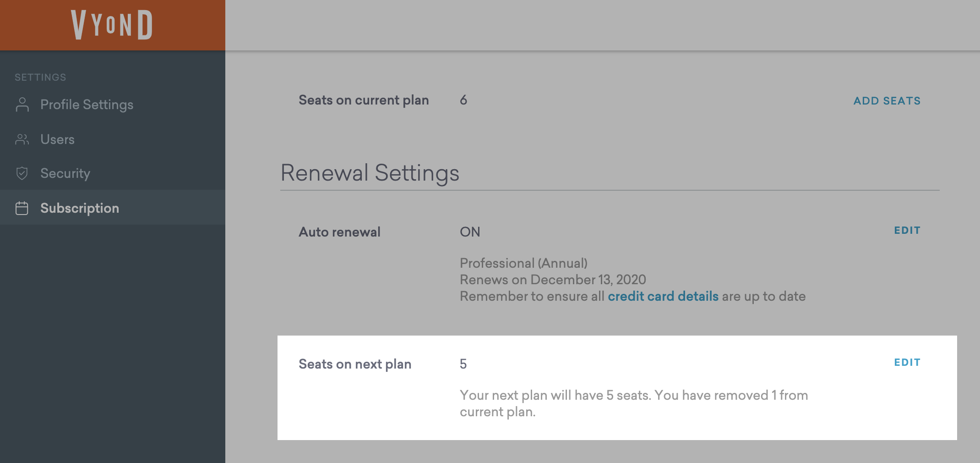Click the Renews on December 13, 2020 text

click(x=553, y=280)
